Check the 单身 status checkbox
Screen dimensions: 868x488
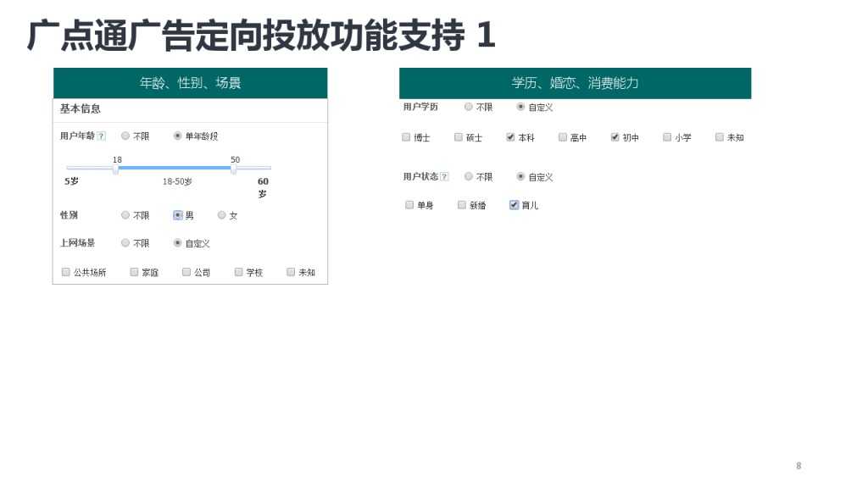409,204
